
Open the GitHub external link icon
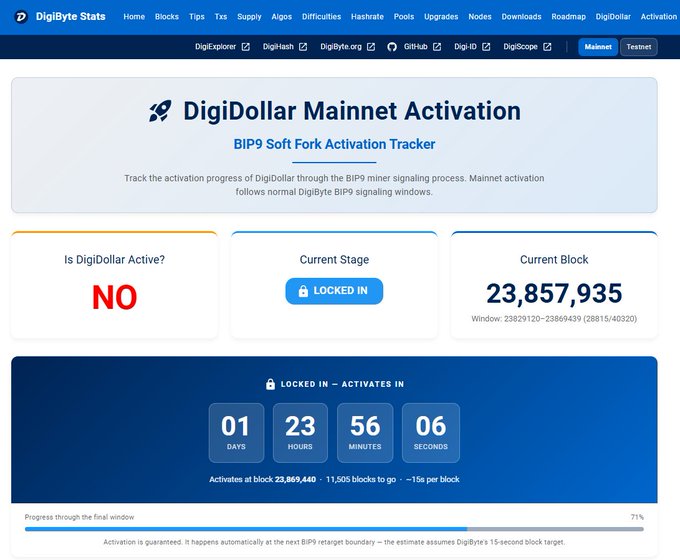[437, 47]
